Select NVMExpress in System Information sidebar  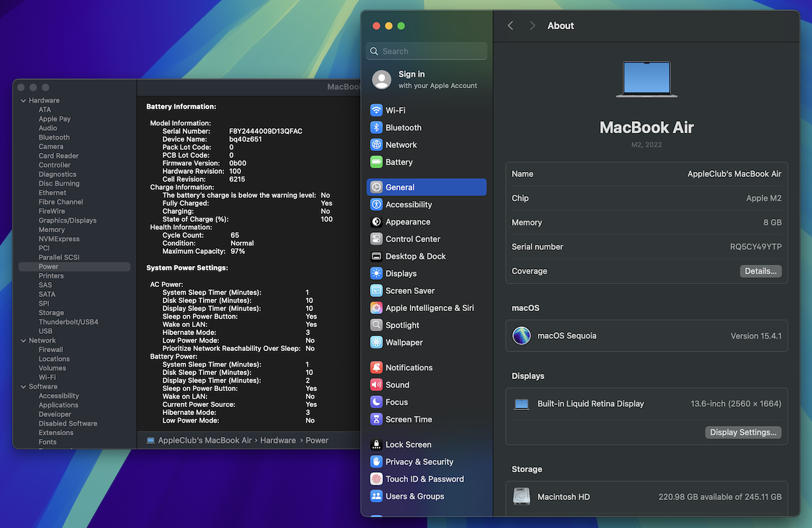tap(59, 239)
